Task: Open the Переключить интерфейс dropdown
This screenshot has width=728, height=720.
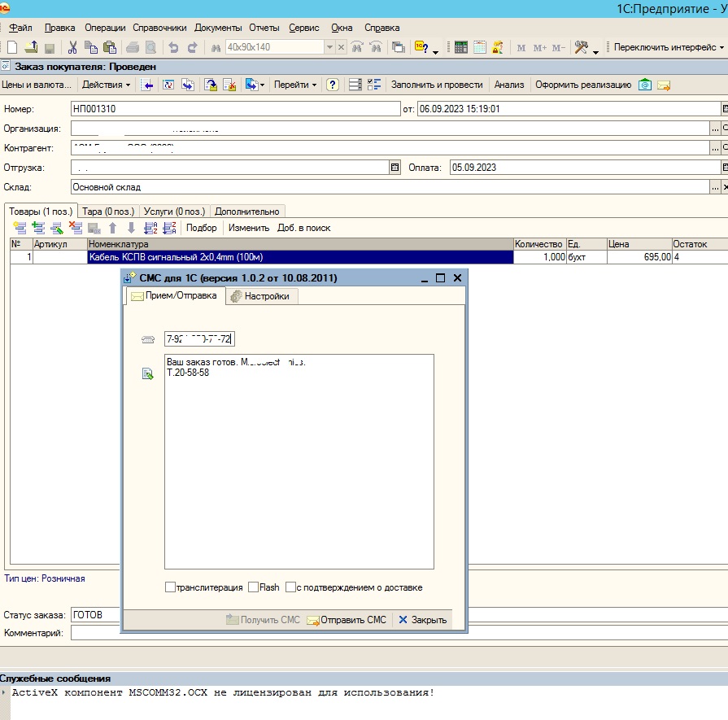Action: coord(669,47)
